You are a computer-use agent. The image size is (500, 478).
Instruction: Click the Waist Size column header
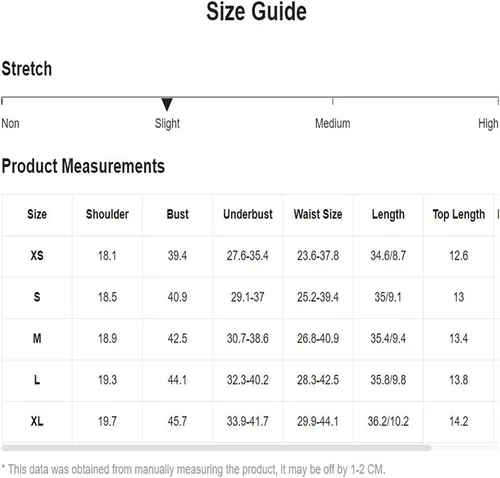pyautogui.click(x=318, y=214)
